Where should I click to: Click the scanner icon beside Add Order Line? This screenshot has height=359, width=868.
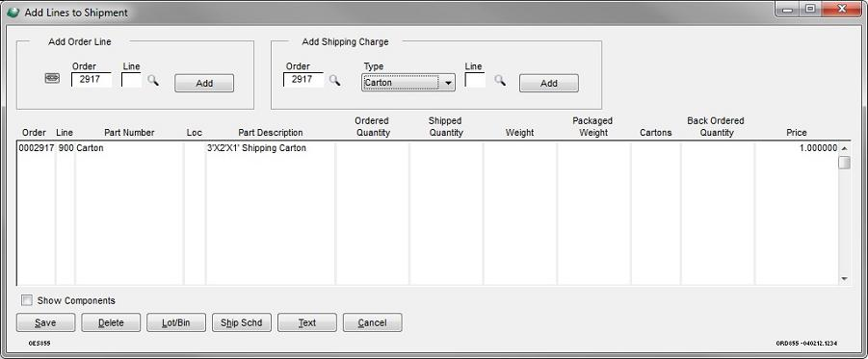pyautogui.click(x=52, y=79)
